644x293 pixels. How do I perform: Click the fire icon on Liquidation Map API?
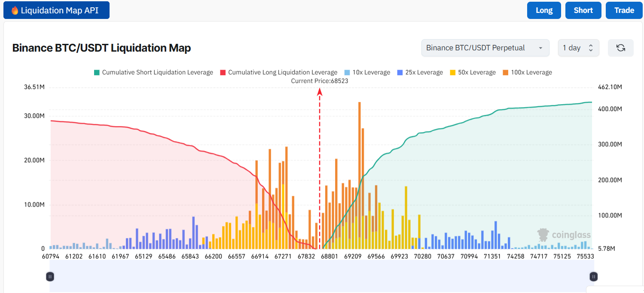coord(15,10)
